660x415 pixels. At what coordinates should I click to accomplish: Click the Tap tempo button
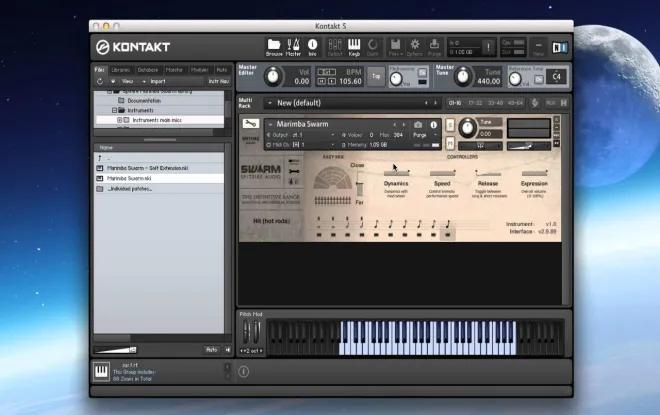point(376,76)
